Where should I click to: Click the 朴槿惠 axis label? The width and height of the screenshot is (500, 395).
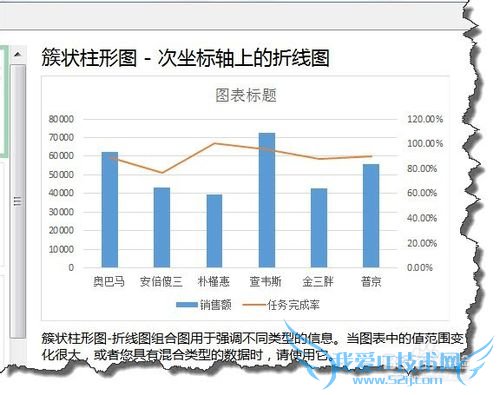(214, 282)
